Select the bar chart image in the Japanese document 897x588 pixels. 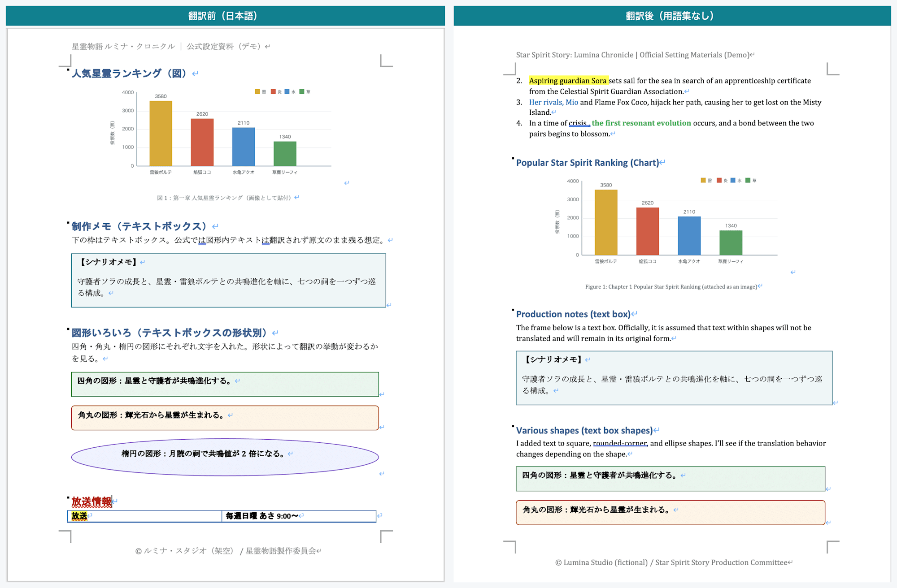pos(224,132)
